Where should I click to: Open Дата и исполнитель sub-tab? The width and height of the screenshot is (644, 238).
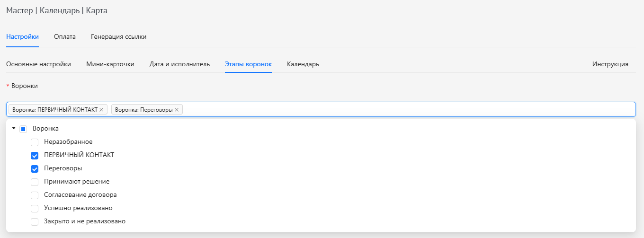(179, 64)
